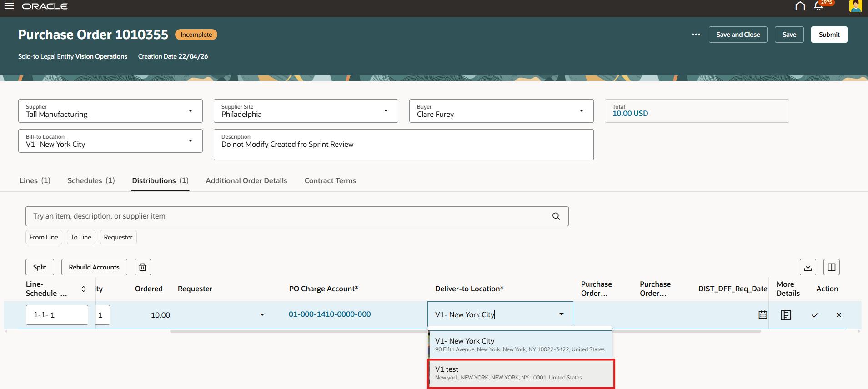Screen dimensions: 868x389
Task: Open the Contract Terms tab
Action: (330, 180)
